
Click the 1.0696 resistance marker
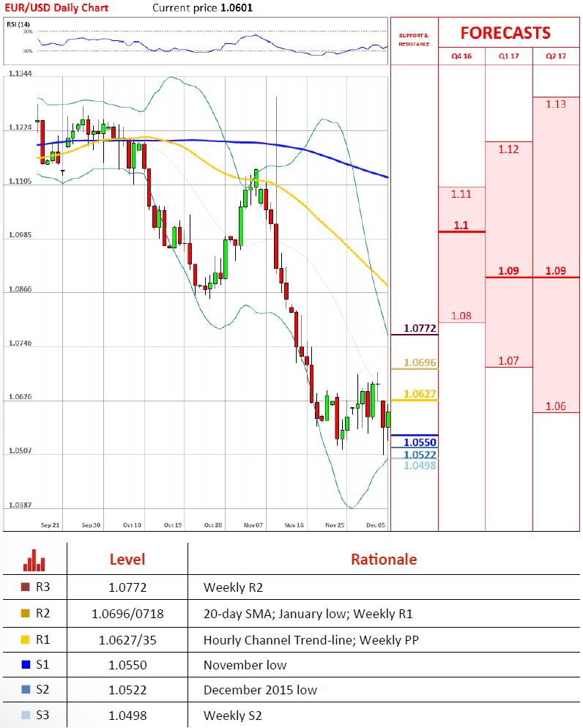[420, 363]
